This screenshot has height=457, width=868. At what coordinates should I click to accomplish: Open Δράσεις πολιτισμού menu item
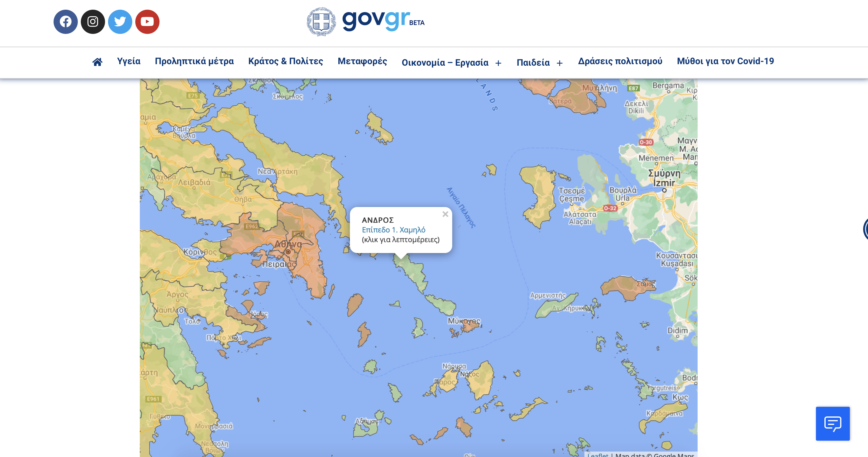pos(620,61)
